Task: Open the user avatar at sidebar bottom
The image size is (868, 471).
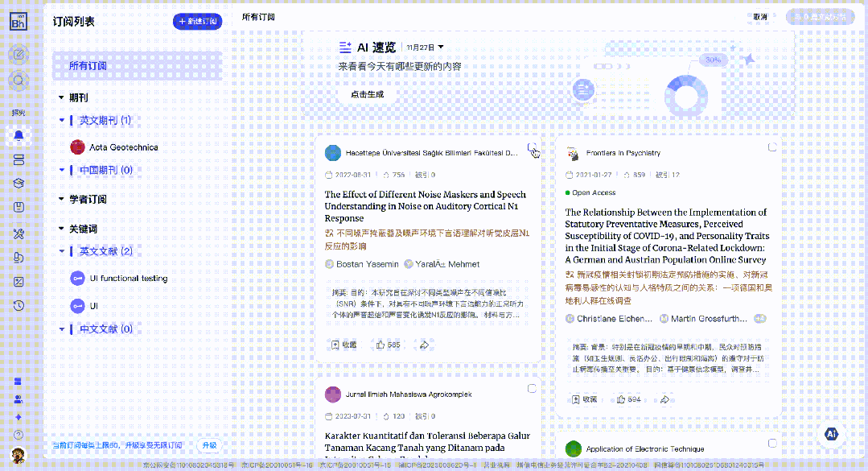Action: (x=18, y=455)
